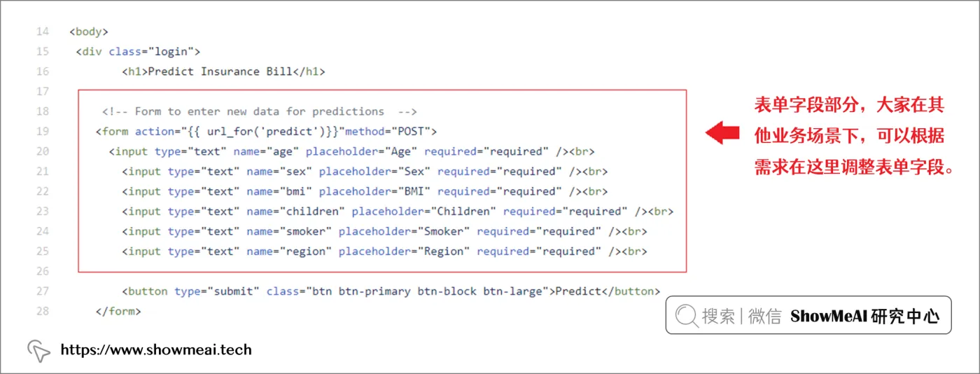Open the https://www.showmeai.tech link
Image resolution: width=980 pixels, height=374 pixels.
[x=156, y=349]
